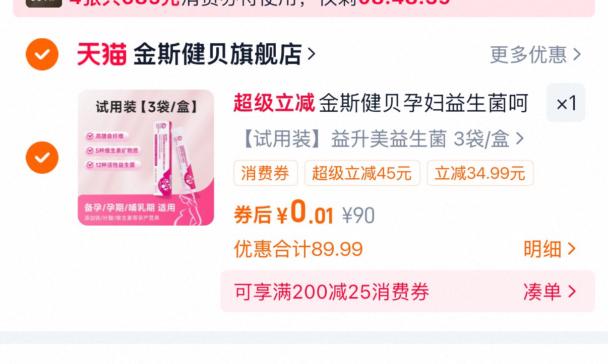Screen dimensions: 608x364
Task: View the product trial pack thumbnail
Action: point(146,158)
